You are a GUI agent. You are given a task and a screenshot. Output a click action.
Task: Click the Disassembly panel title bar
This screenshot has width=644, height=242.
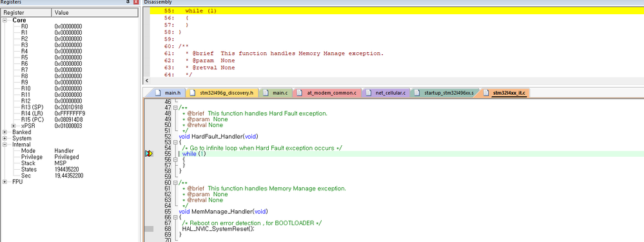(x=393, y=2)
